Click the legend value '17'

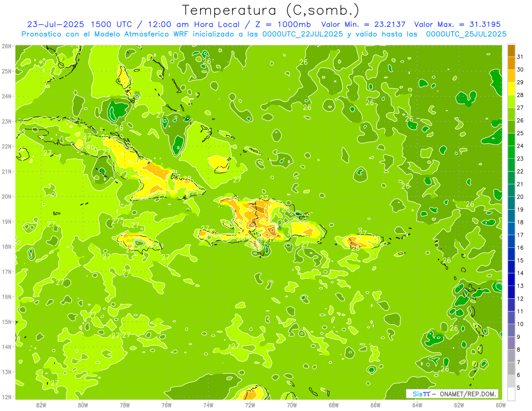520,235
